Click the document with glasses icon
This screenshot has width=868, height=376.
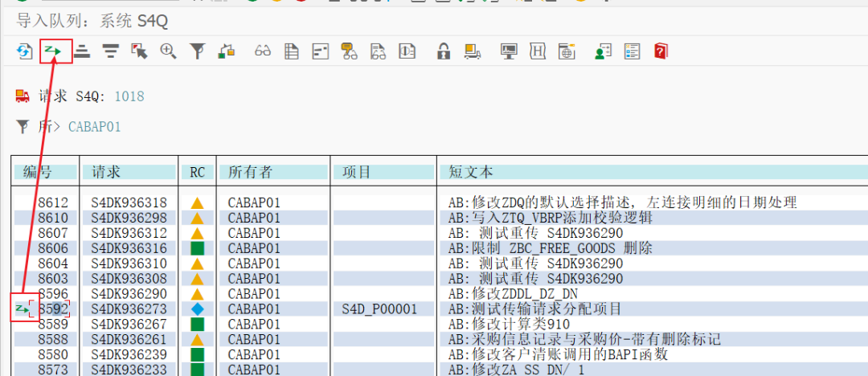click(378, 51)
